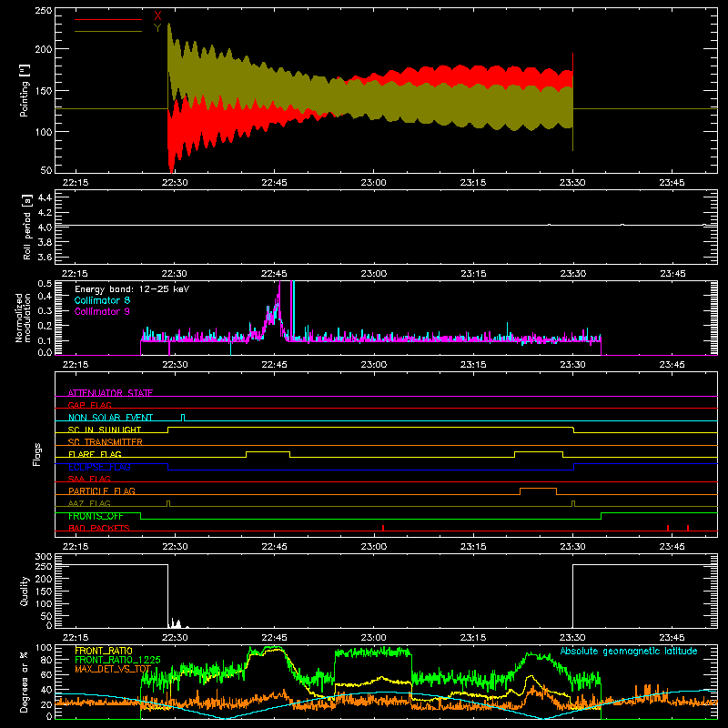Click the magenta 'Collimator 9' legend text
The image size is (728, 728).
(102, 311)
